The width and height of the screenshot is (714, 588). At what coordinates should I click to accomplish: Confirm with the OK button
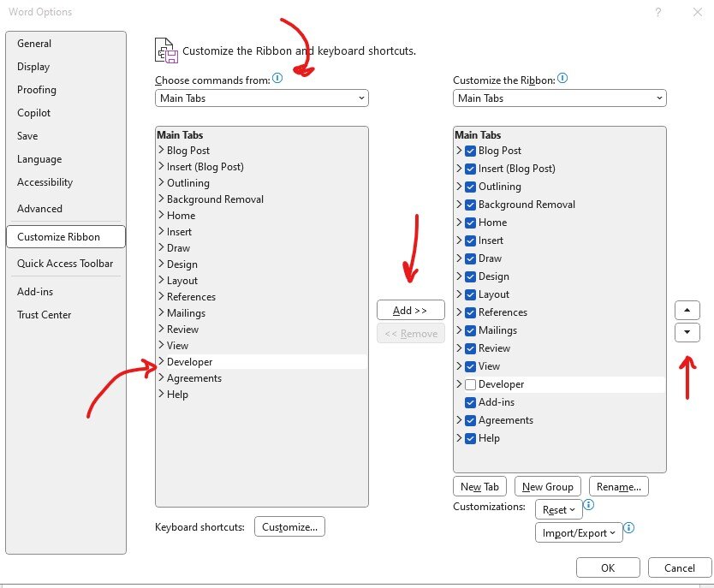(x=608, y=568)
